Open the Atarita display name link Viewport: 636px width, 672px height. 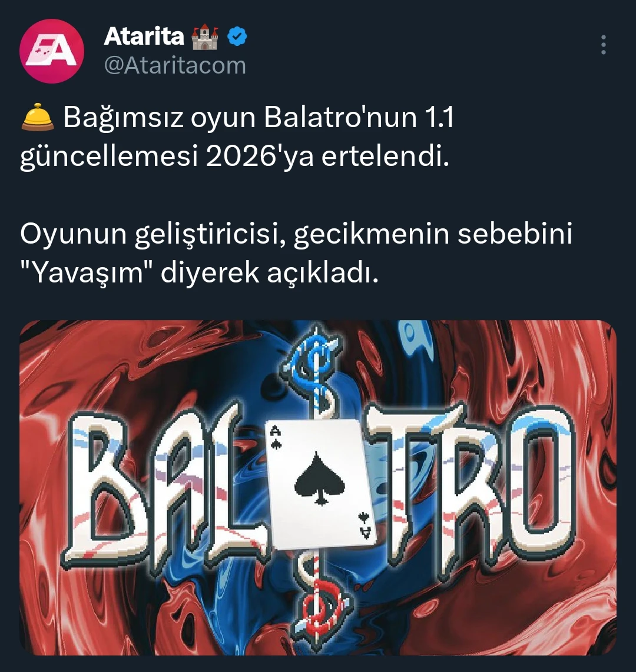(144, 36)
